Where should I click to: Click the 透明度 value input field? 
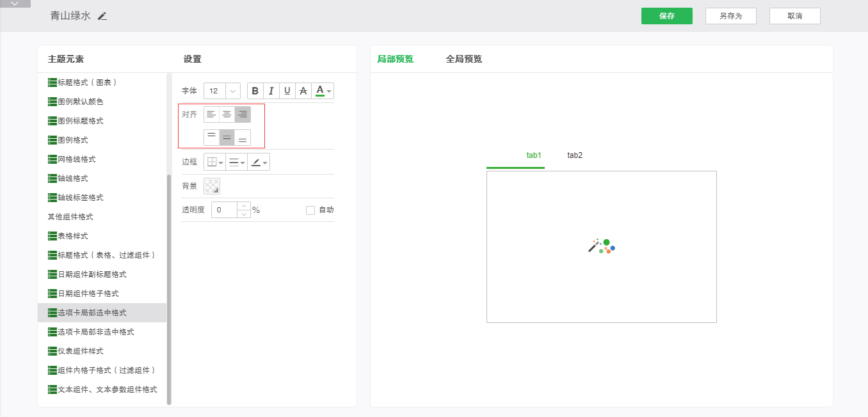(224, 210)
